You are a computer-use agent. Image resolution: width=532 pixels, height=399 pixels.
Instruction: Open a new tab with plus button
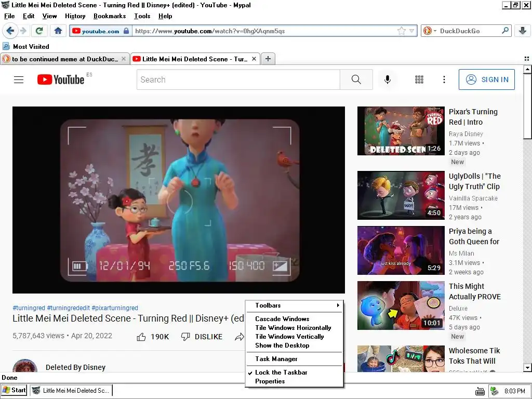(x=268, y=59)
